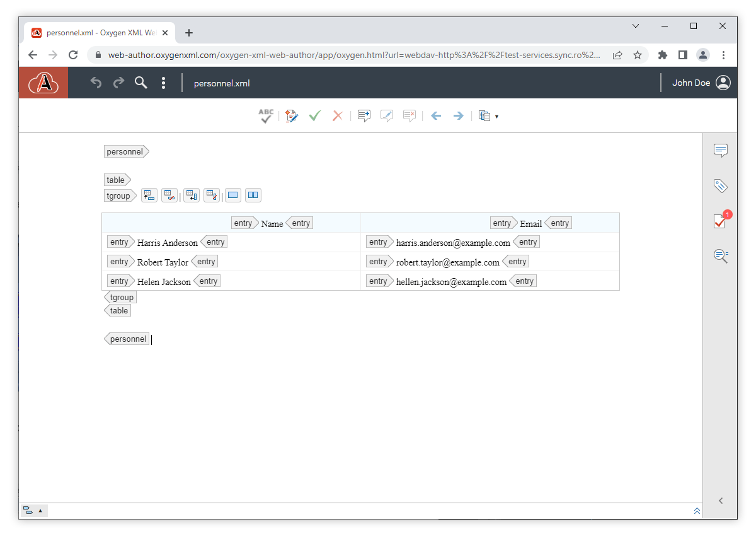
Task: Open the three-dot More menu in header
Action: (164, 83)
